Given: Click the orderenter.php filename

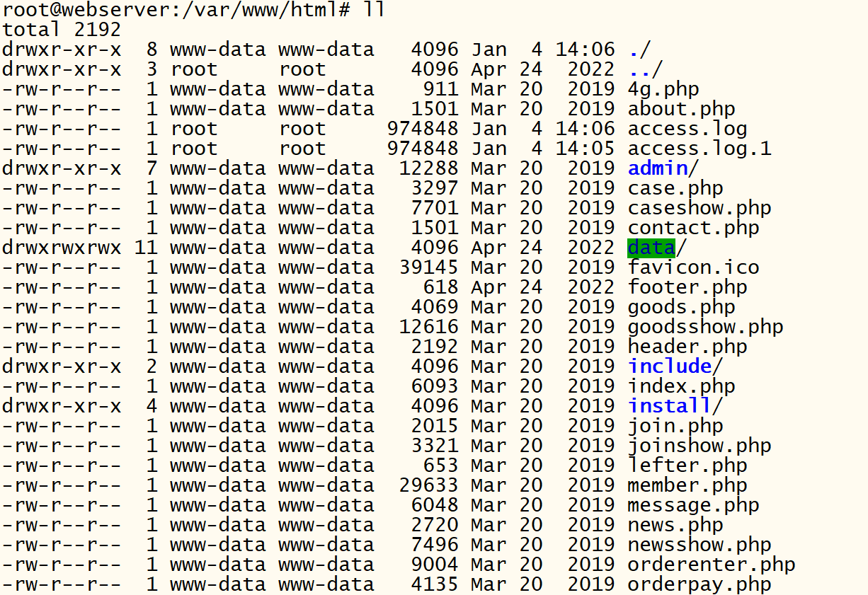Looking at the screenshot, I should 712,565.
